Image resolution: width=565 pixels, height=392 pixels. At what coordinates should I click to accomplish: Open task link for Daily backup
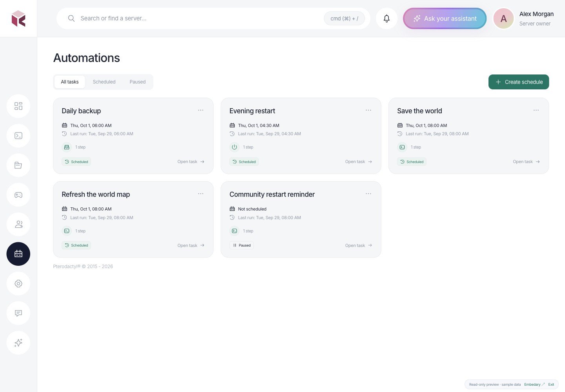(191, 162)
